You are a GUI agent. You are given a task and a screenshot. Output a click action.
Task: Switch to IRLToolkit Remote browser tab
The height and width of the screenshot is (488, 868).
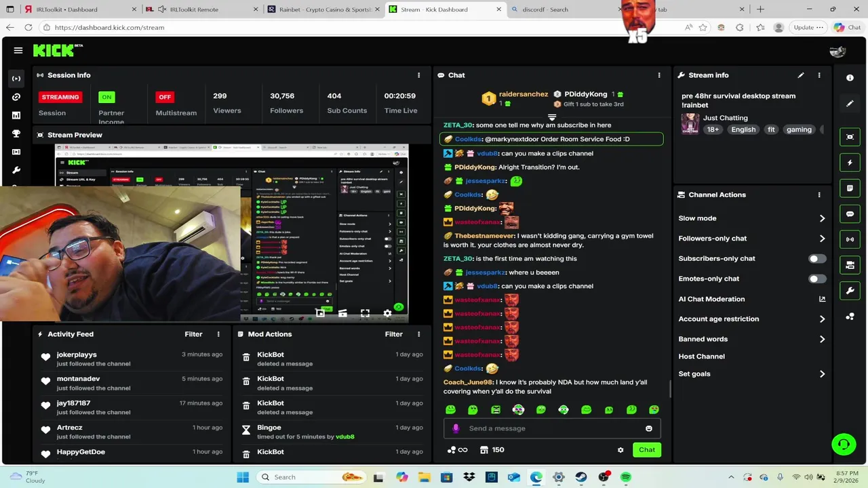(x=202, y=9)
